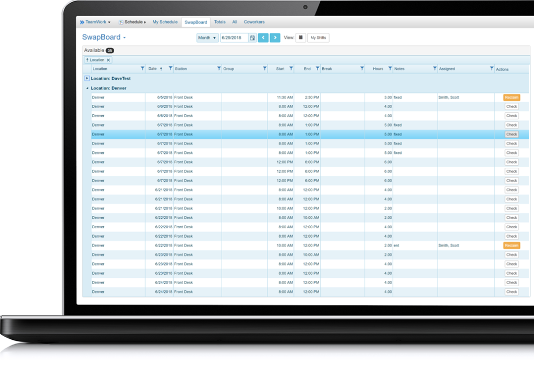Click Reclaim for the 6/22/2018 10:00 AM shift
This screenshot has height=392, width=534.
click(512, 246)
